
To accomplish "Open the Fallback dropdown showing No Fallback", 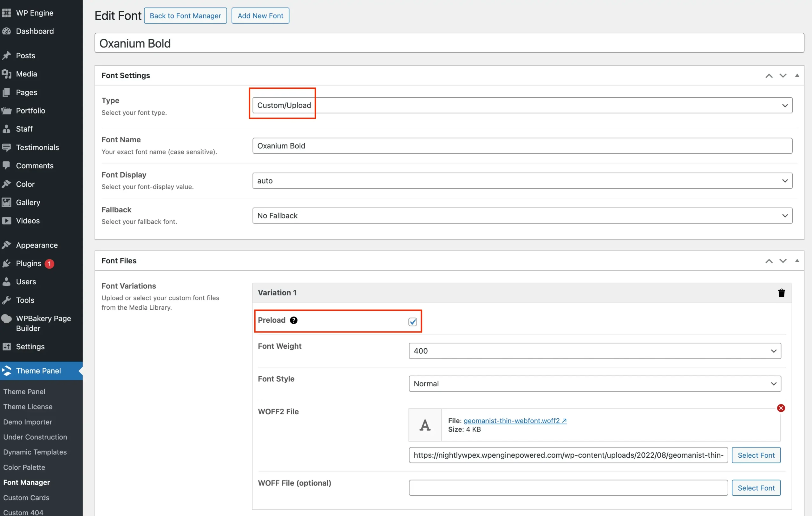I will pos(522,216).
